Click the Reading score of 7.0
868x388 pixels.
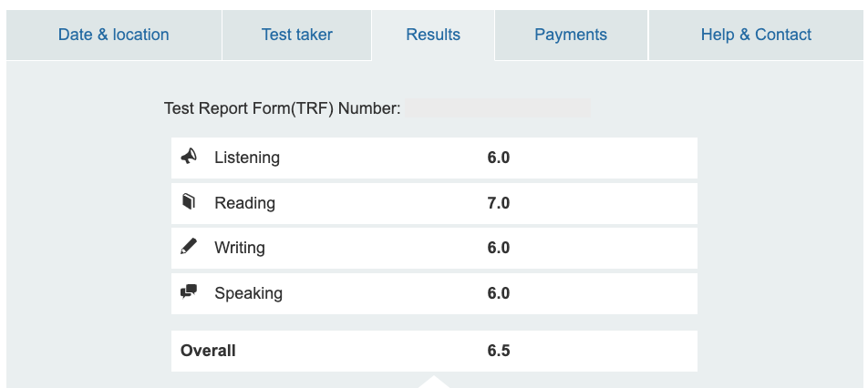(498, 203)
